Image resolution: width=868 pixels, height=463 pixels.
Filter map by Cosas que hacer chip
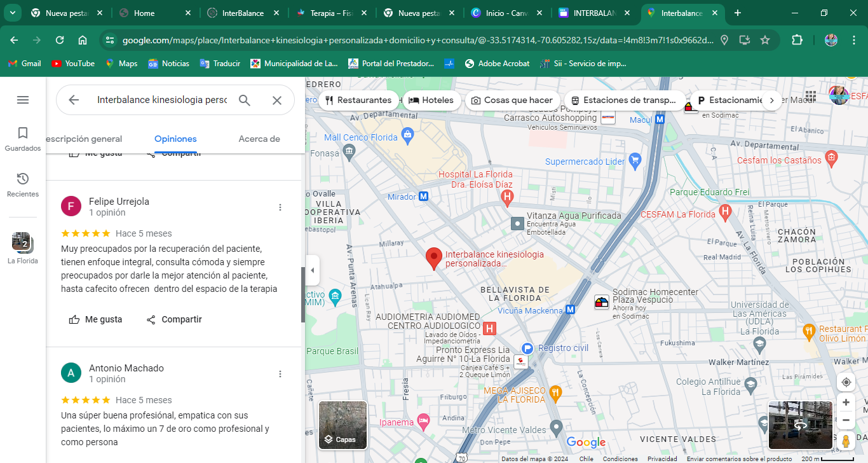pos(512,100)
